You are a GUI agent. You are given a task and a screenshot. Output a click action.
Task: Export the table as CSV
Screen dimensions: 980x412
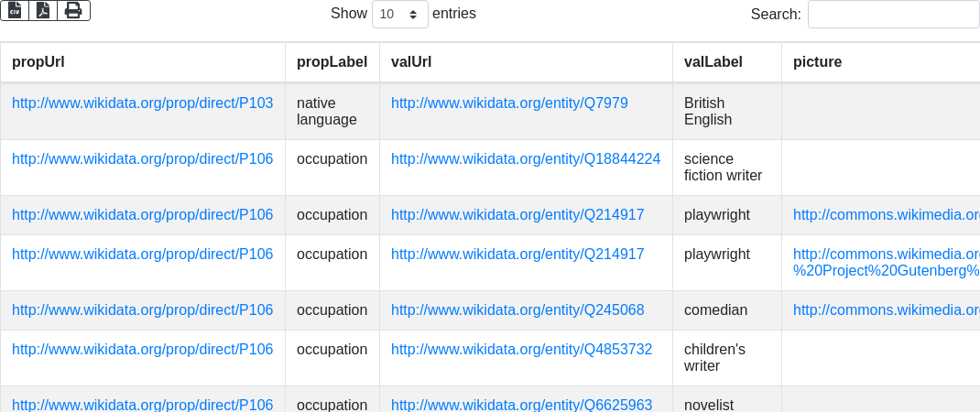click(14, 10)
